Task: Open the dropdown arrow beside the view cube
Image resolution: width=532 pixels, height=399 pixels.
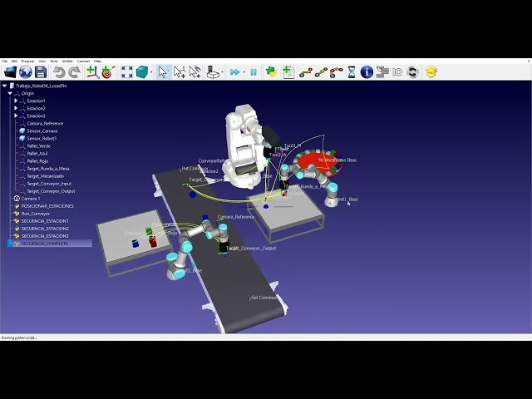Action: (x=151, y=72)
